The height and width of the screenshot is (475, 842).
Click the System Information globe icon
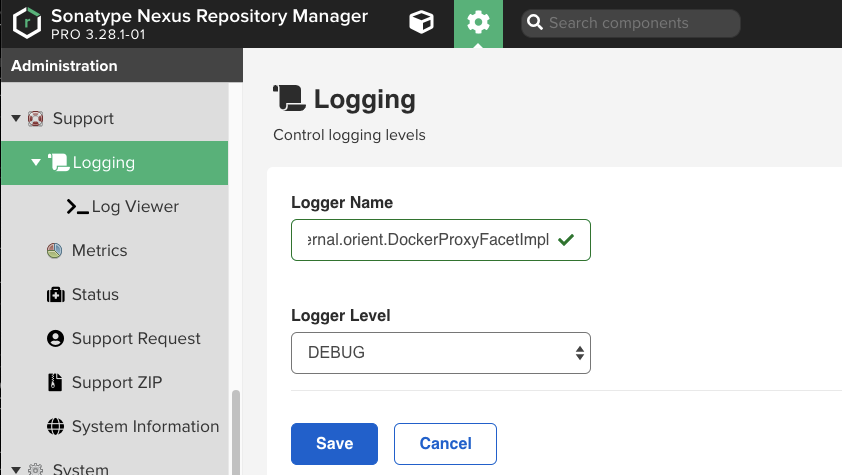pyautogui.click(x=55, y=427)
